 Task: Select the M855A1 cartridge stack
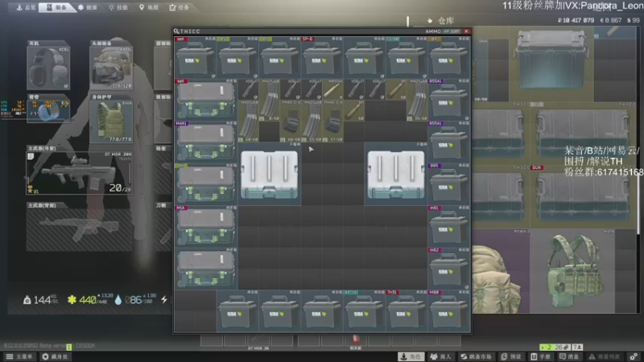332,89
